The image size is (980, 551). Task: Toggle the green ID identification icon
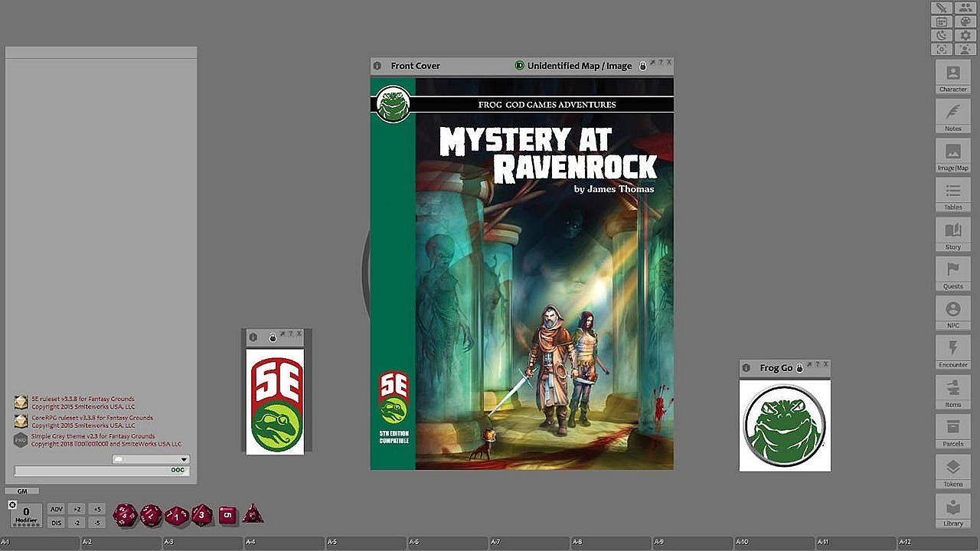(x=520, y=66)
